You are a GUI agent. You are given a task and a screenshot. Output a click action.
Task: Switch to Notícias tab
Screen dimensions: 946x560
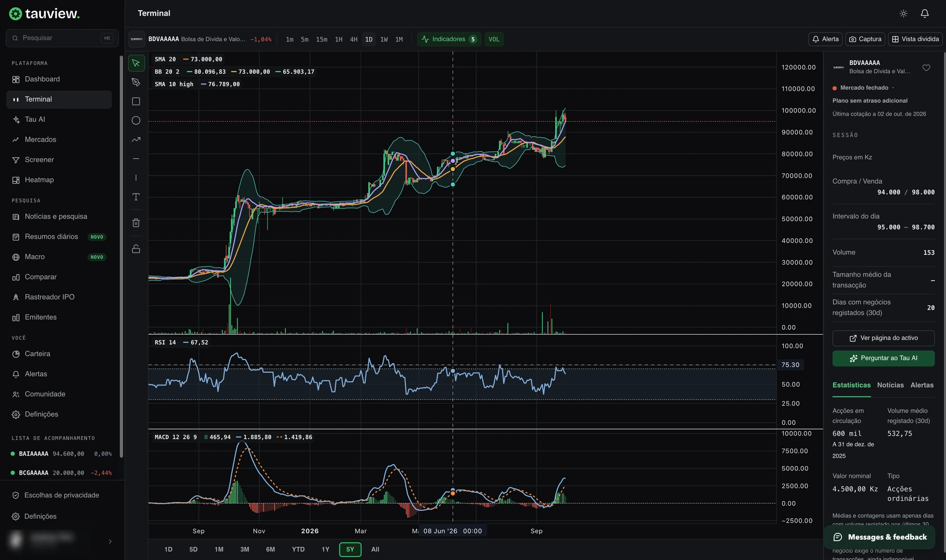890,385
